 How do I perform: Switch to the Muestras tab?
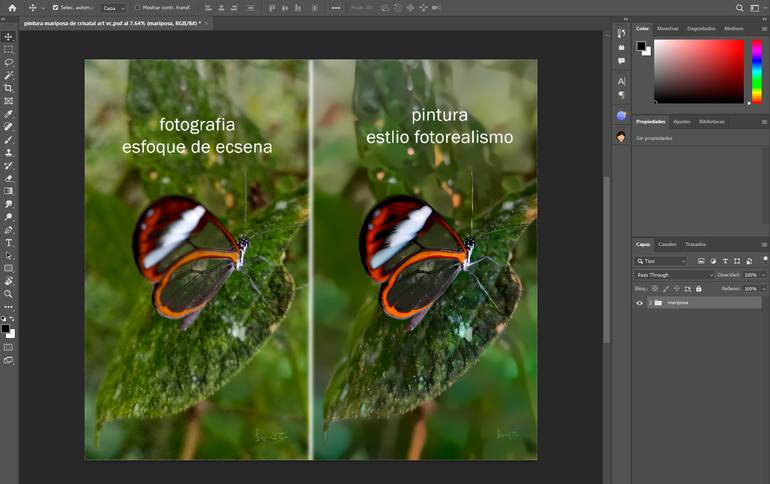(x=667, y=29)
